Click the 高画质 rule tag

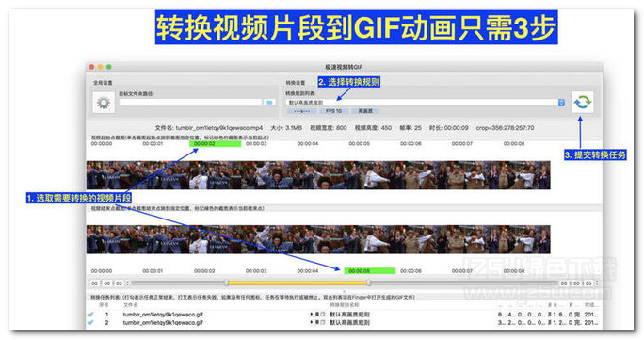coord(365,111)
